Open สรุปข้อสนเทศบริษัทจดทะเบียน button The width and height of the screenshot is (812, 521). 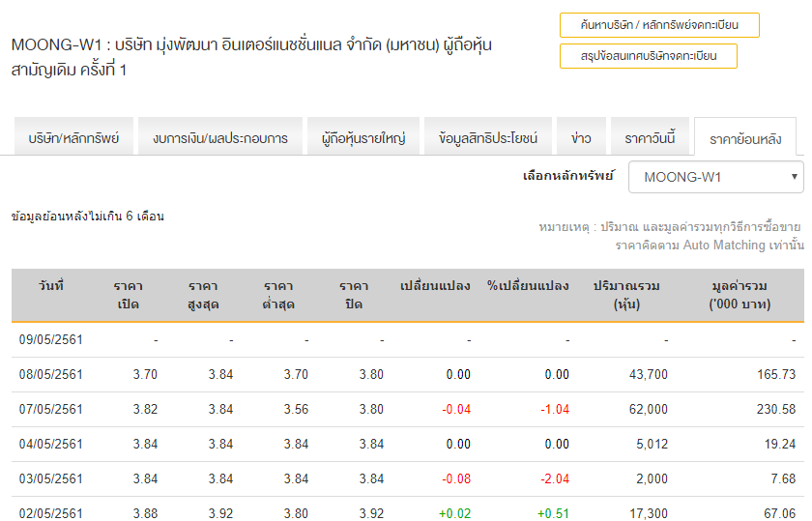[649, 56]
